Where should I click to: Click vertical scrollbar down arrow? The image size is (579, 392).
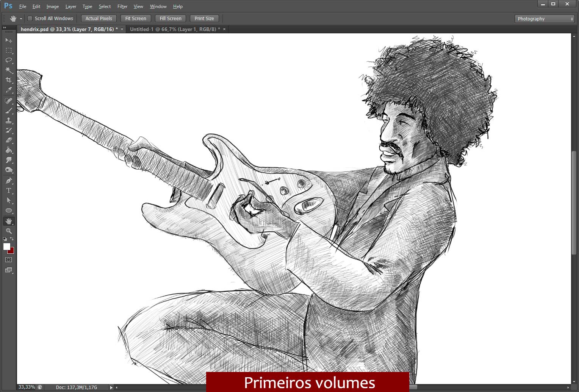pyautogui.click(x=574, y=382)
